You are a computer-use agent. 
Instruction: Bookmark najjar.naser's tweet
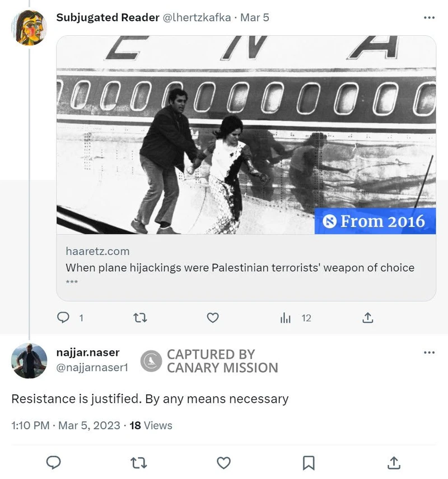(x=309, y=463)
